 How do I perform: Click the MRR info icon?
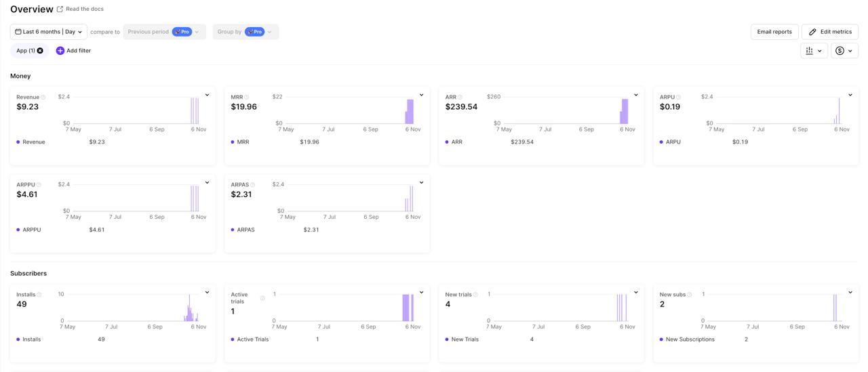click(x=247, y=98)
